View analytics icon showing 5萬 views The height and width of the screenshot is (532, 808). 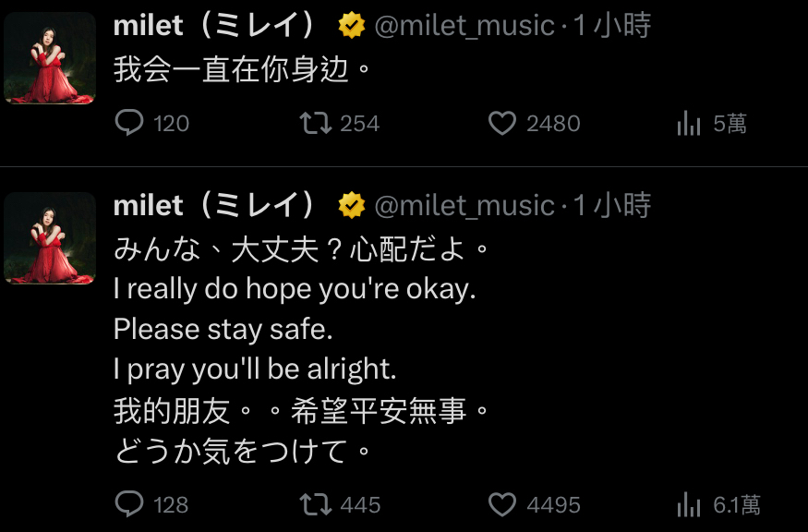[x=689, y=123]
